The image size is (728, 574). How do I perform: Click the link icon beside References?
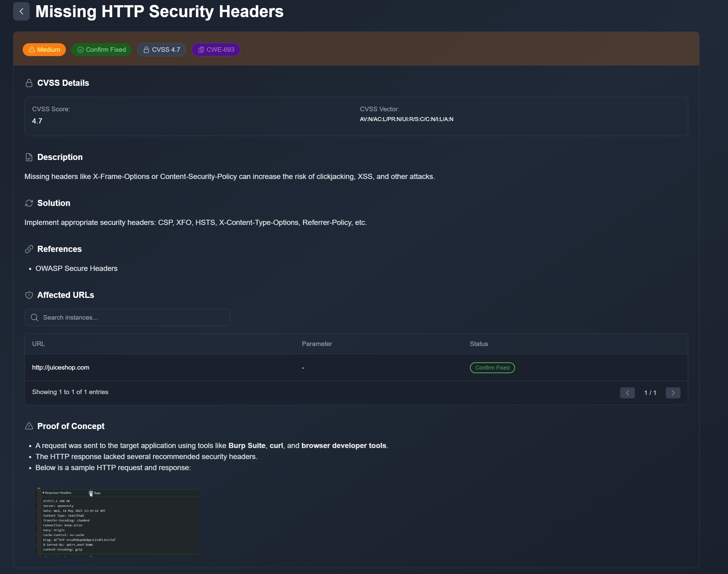(29, 249)
